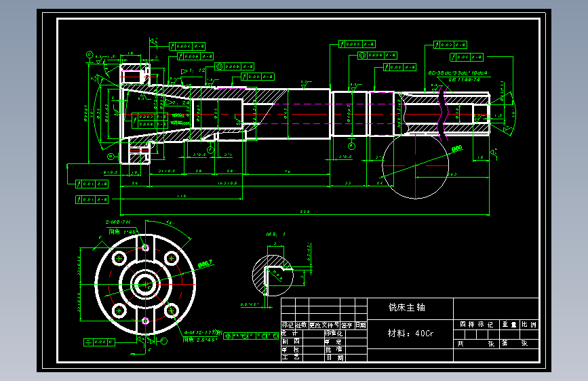Click the 设计 row label

[290, 333]
